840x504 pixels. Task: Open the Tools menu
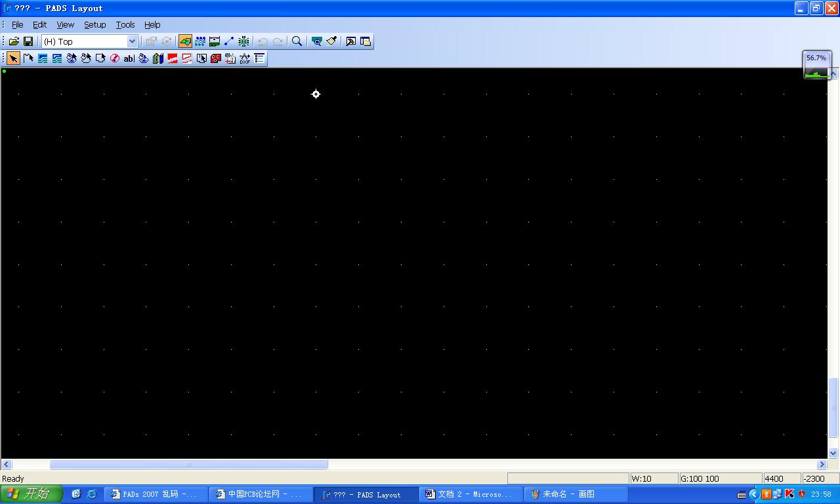click(125, 24)
